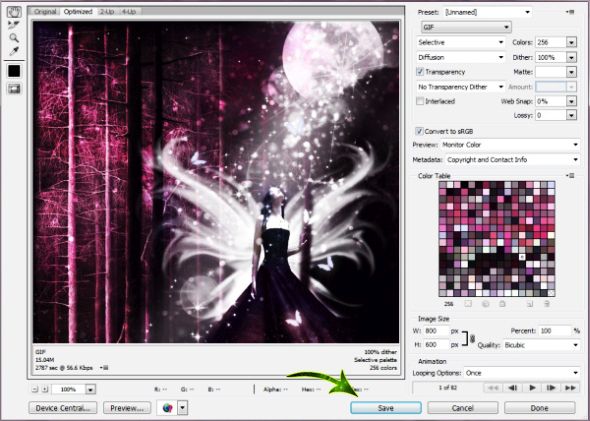Select the Zoom tool
Screen dimensions: 590x421
pyautogui.click(x=14, y=38)
